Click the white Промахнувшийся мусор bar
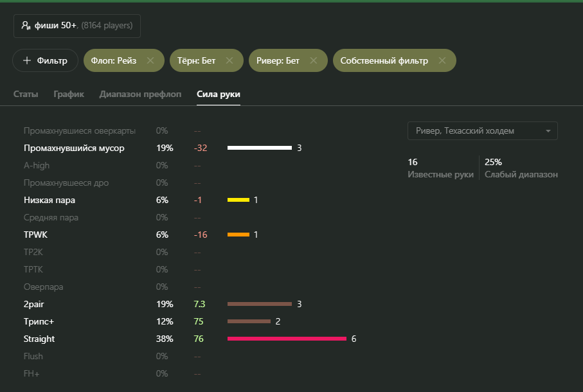This screenshot has height=392, width=583. tap(259, 148)
